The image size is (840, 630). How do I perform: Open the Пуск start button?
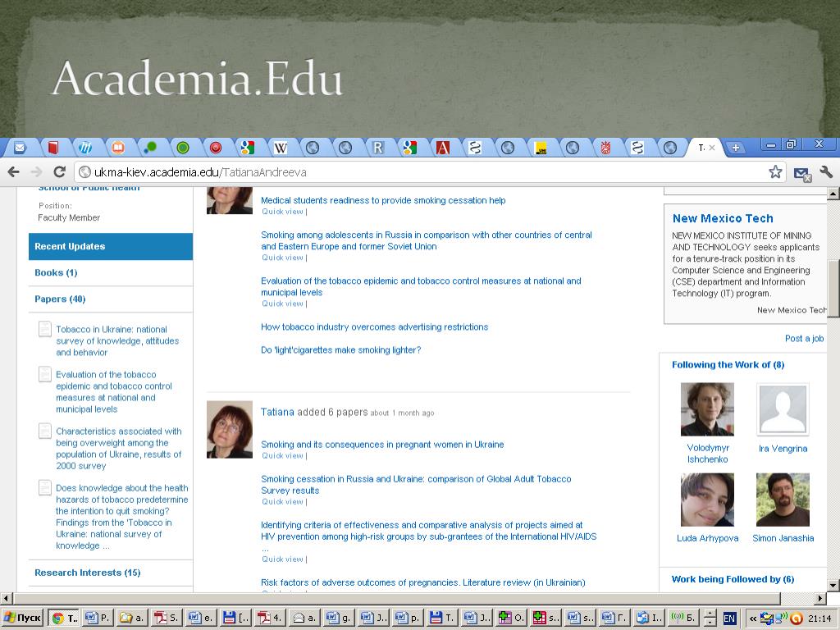[x=22, y=618]
